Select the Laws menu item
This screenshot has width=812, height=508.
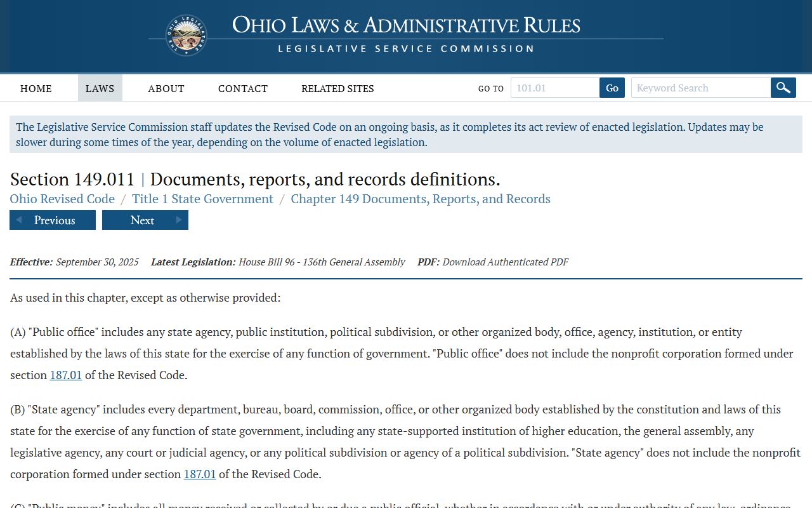tap(100, 88)
